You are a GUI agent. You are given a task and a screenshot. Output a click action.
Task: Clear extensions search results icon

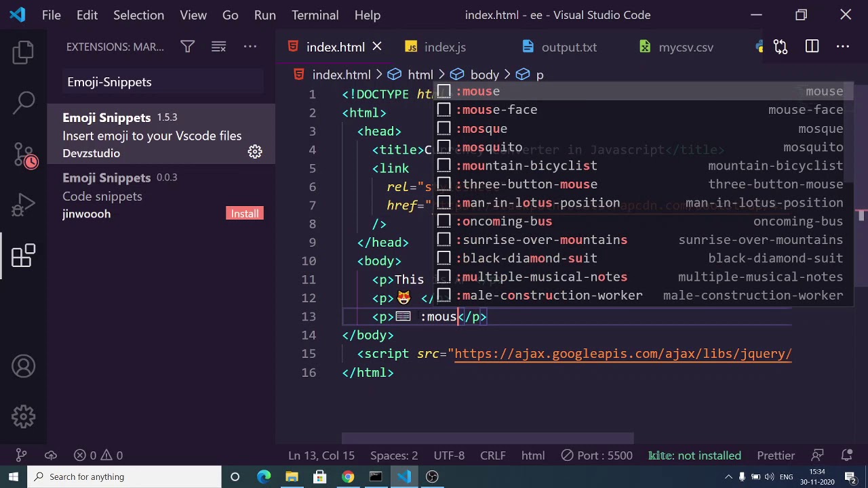click(218, 47)
